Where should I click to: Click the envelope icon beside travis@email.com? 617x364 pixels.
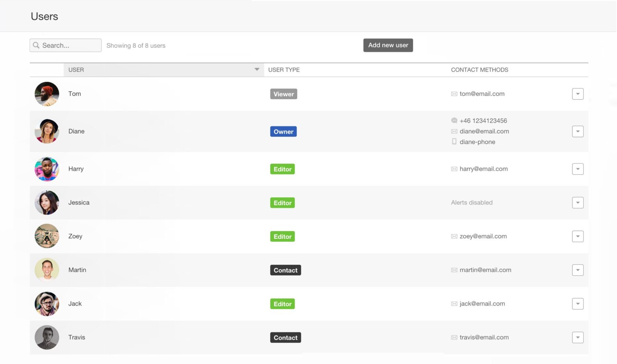(x=454, y=337)
